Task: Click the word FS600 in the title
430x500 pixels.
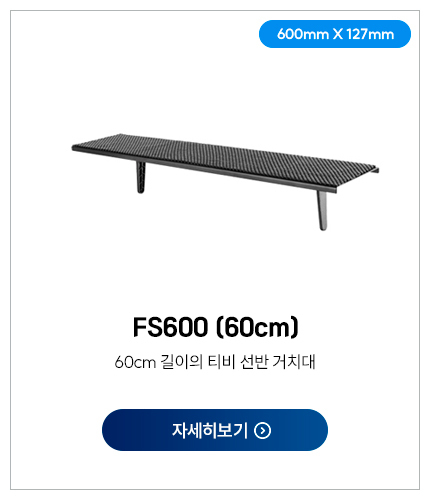Action: tap(170, 327)
